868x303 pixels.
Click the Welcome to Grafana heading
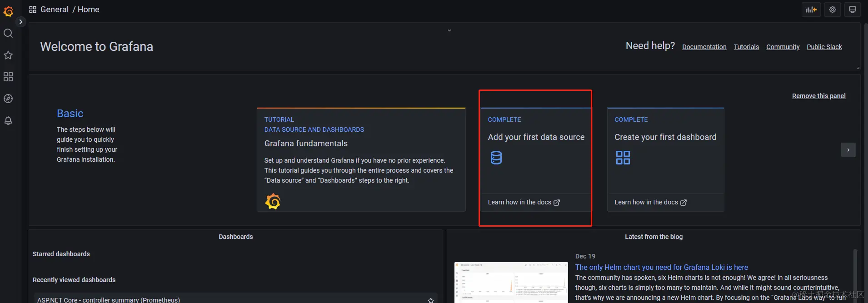pyautogui.click(x=97, y=46)
